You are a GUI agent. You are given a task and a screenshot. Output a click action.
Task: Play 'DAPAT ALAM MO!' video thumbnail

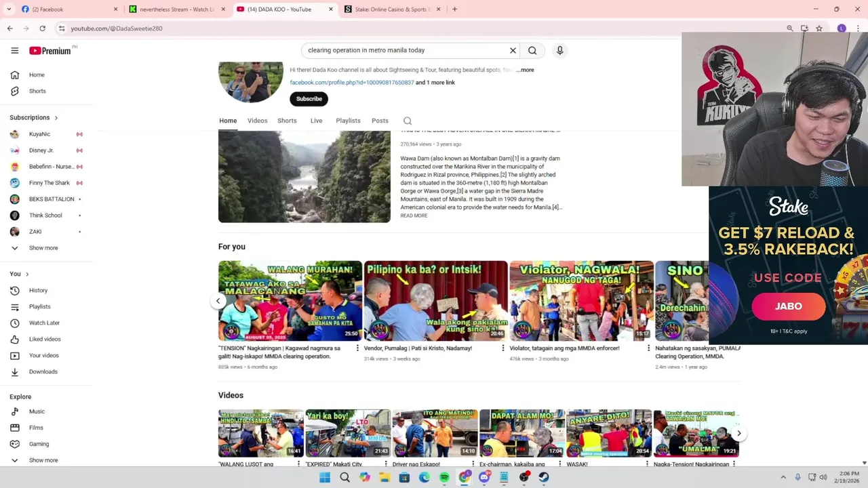click(x=522, y=433)
